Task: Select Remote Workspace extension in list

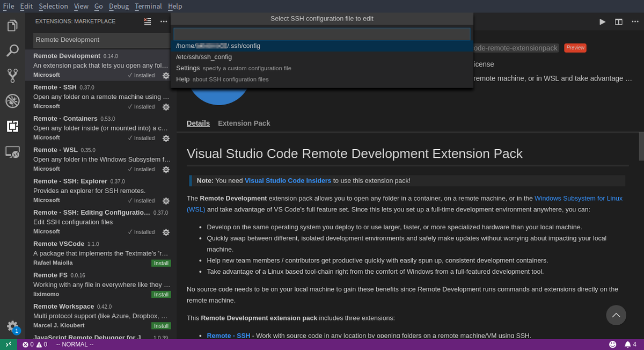Action: pyautogui.click(x=101, y=316)
